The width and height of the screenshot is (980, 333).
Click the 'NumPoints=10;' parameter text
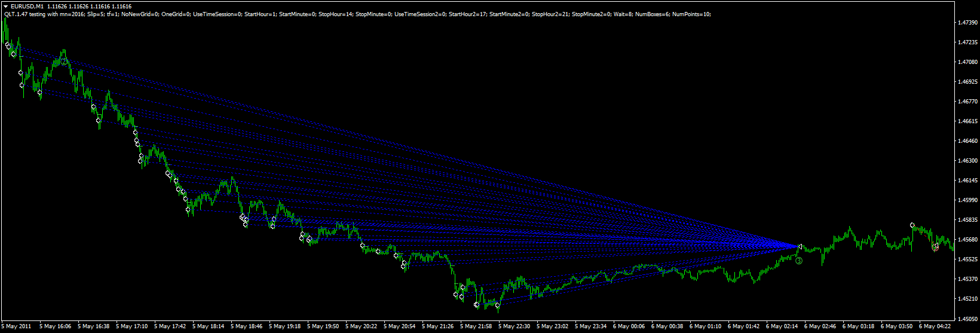691,14
